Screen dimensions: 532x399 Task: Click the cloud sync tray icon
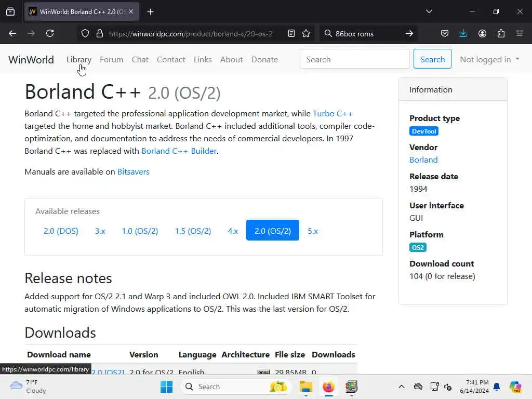418,387
